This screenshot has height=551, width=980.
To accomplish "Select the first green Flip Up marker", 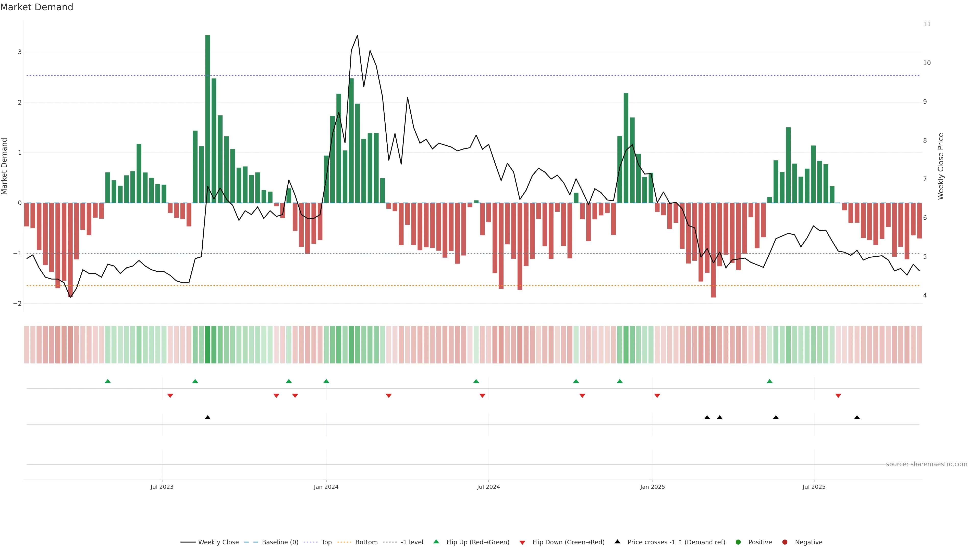I will 108,381.
